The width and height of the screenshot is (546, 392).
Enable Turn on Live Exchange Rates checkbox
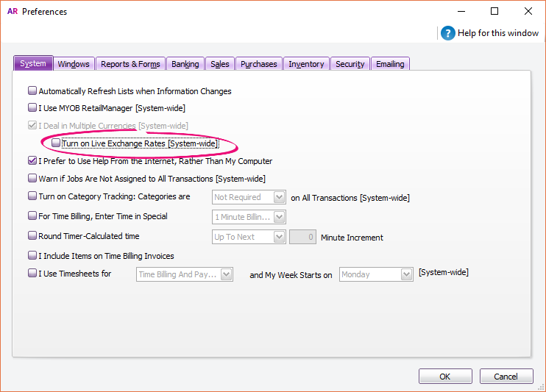(57, 143)
